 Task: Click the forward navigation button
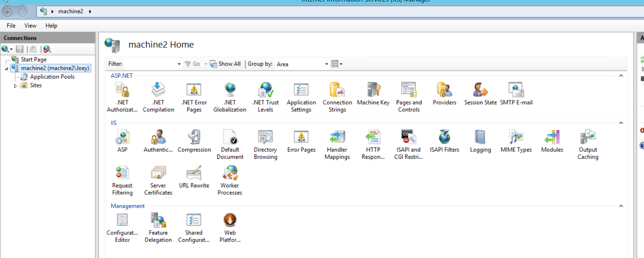[23, 12]
